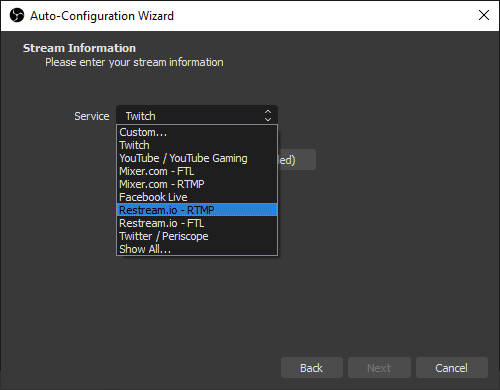Cancel the configuration wizard

click(x=452, y=368)
